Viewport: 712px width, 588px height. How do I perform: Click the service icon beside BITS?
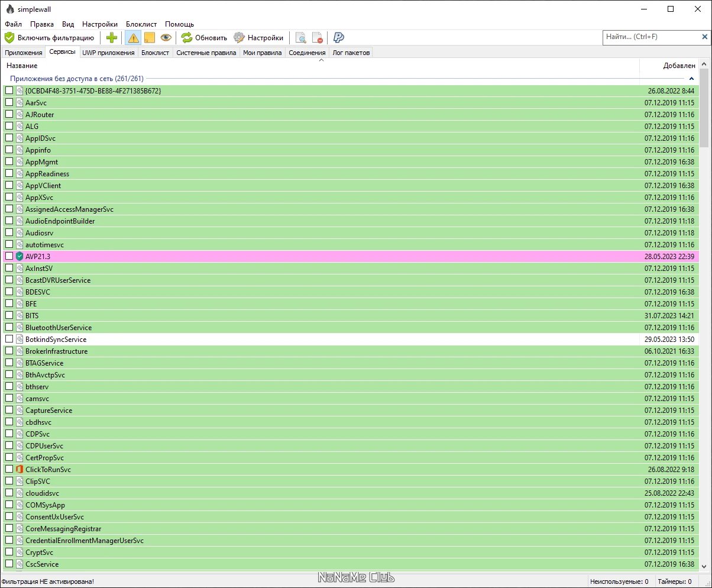pos(20,315)
